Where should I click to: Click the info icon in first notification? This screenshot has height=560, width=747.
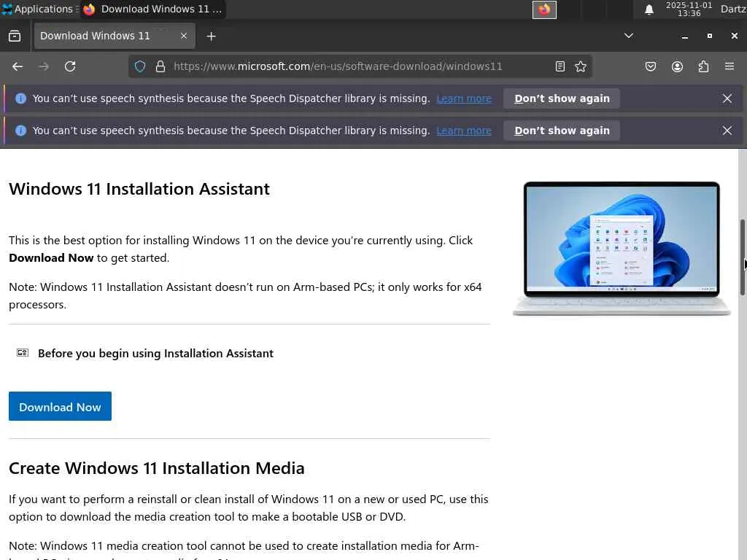coord(20,98)
